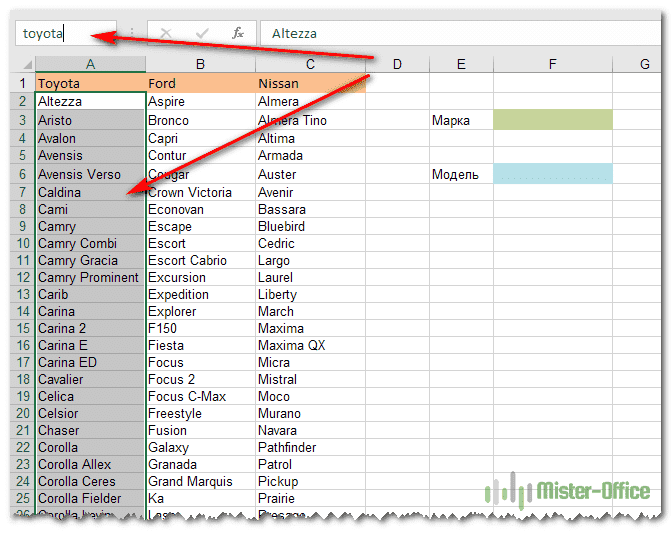Click cell containing Crown Victoria

[x=200, y=192]
